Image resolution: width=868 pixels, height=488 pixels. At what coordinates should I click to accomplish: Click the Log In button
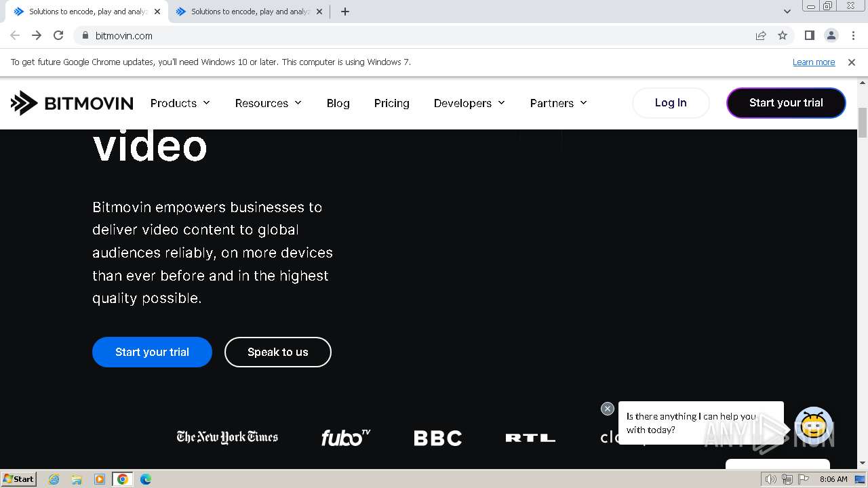point(671,103)
